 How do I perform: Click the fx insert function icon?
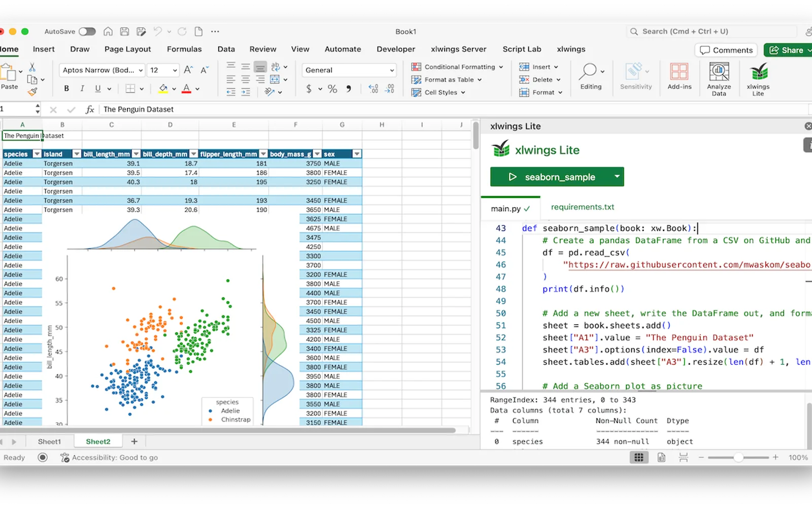pyautogui.click(x=90, y=109)
